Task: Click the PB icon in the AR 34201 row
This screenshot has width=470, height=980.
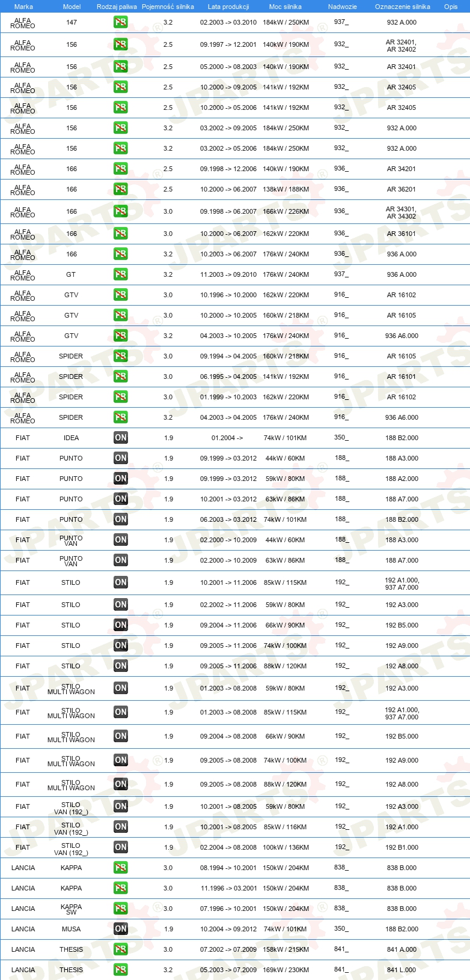Action: 121,169
